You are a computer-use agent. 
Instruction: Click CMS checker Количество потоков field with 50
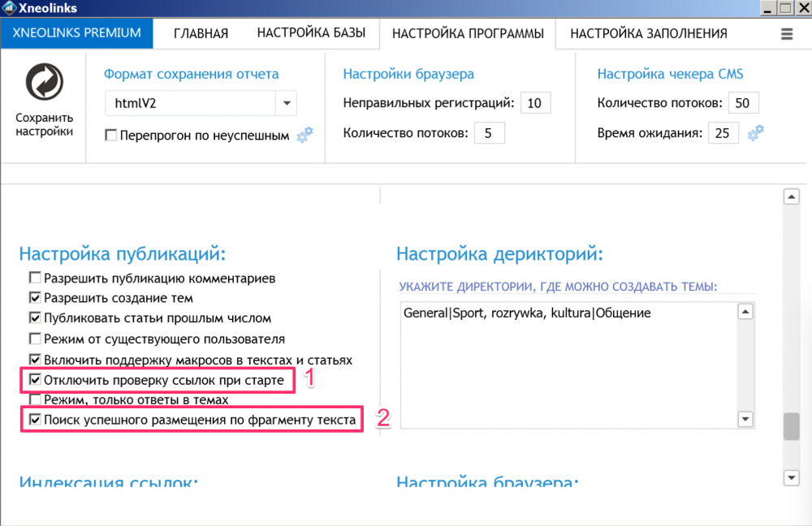743,103
